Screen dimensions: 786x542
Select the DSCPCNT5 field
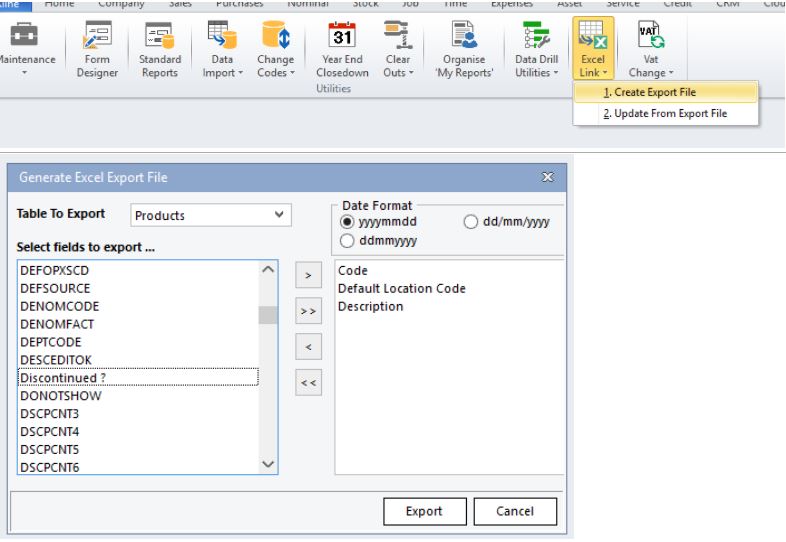pos(138,450)
